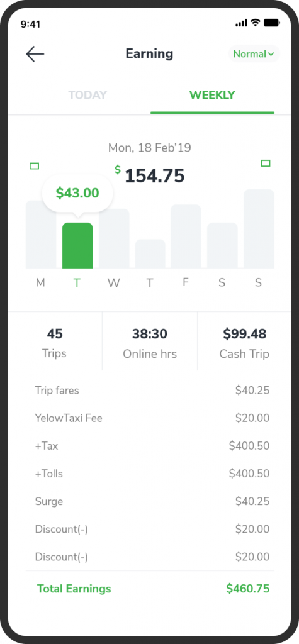Choose the Friday bar in chart
This screenshot has height=644, width=299.
pos(186,236)
